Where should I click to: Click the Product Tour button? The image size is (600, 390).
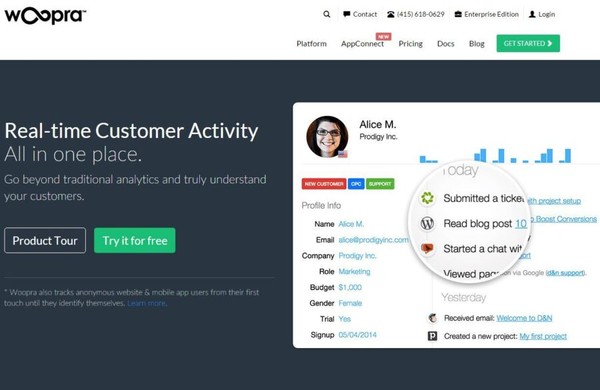[45, 240]
